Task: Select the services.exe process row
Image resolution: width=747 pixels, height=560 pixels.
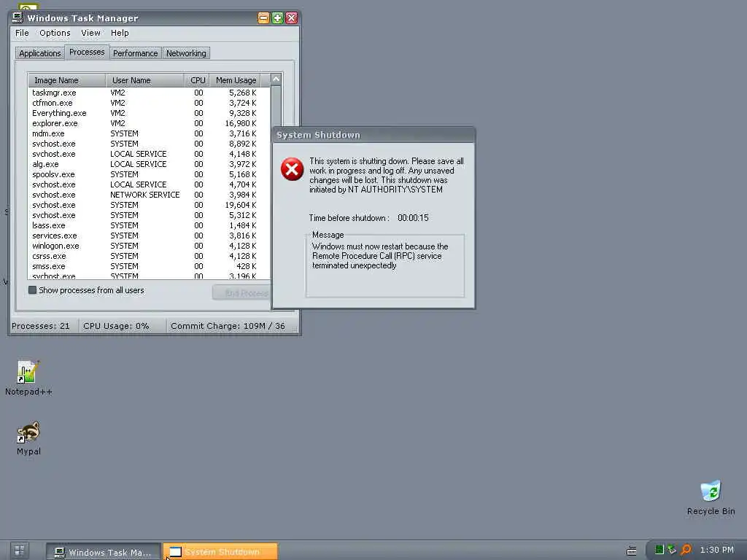Action: coord(149,236)
